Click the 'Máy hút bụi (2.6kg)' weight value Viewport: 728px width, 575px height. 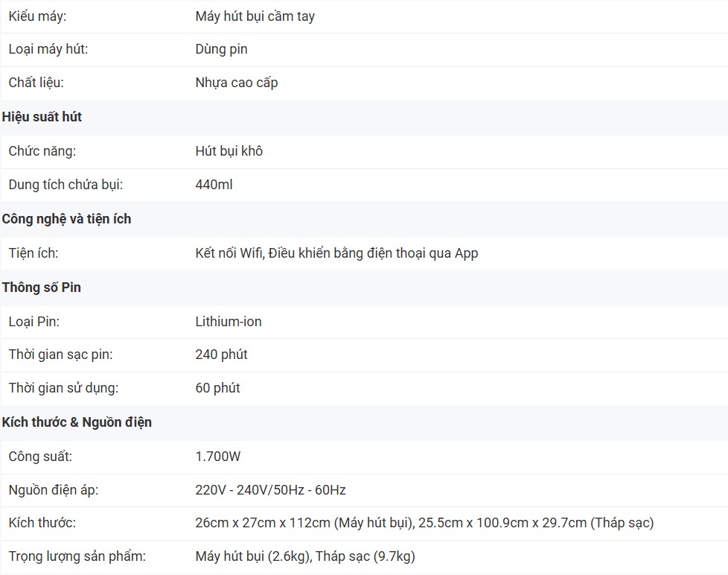coord(252,556)
